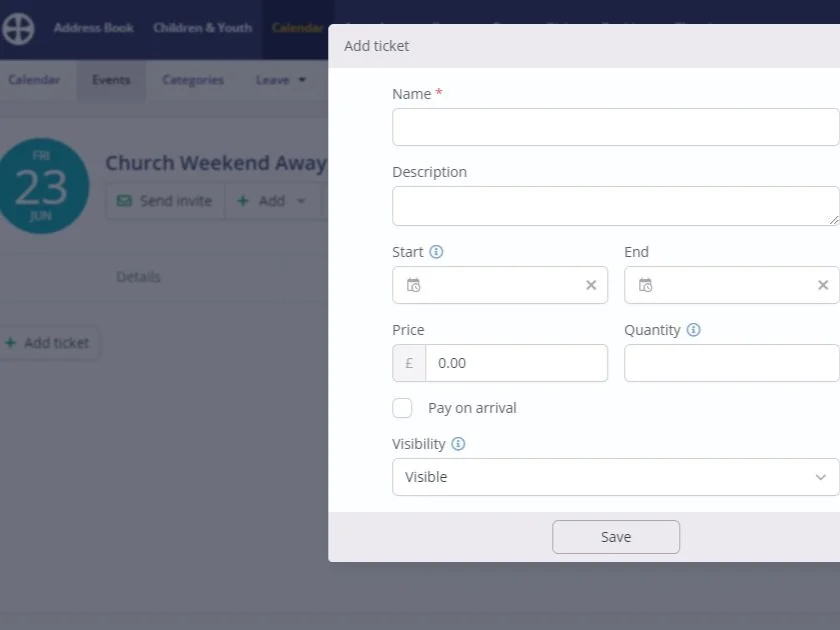Clear the End date with the X icon

click(823, 285)
